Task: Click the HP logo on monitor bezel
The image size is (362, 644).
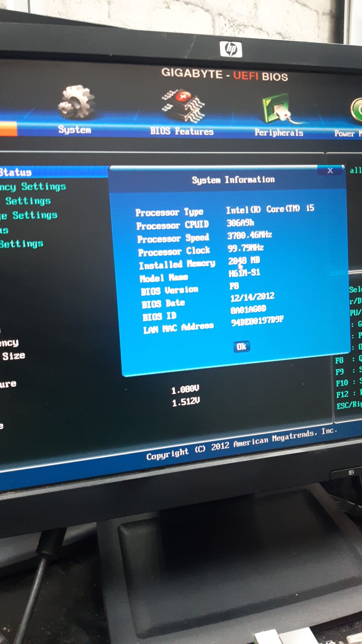Action: (x=231, y=49)
